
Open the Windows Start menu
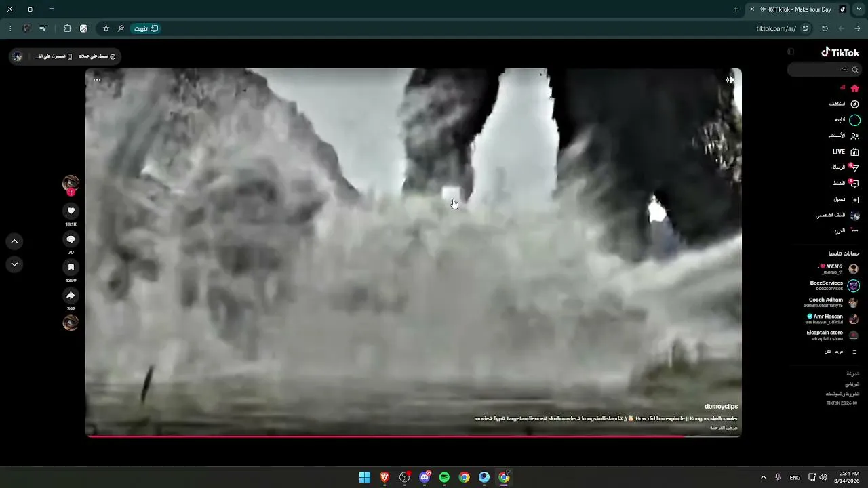pyautogui.click(x=365, y=477)
